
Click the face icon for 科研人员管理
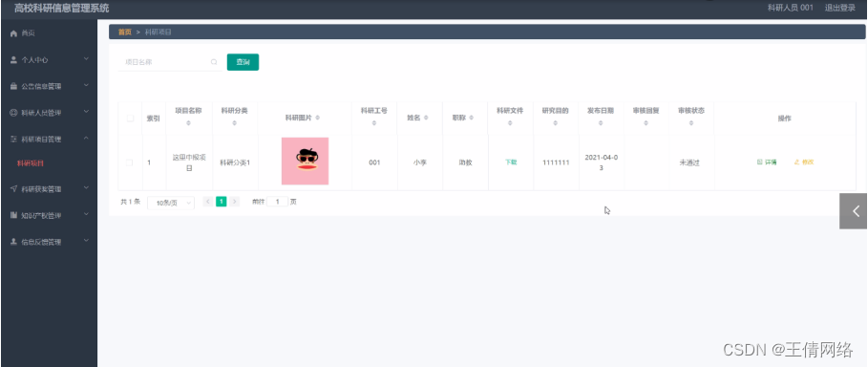[x=13, y=113]
